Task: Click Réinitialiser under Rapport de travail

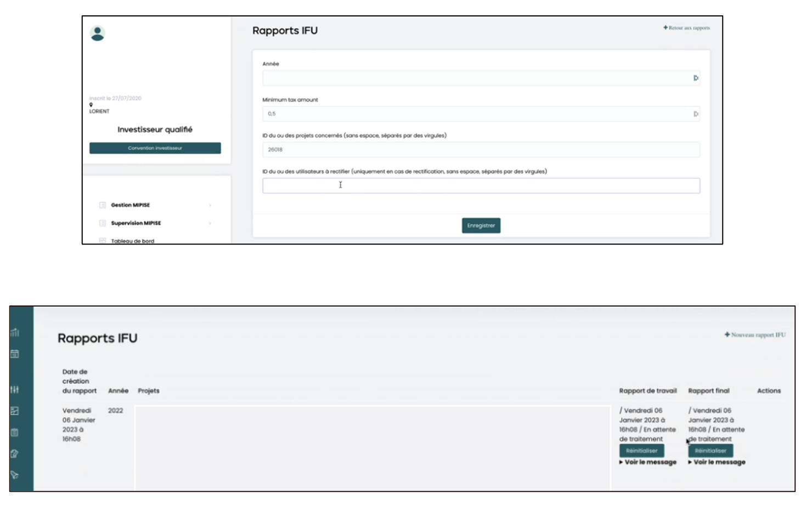Action: click(641, 451)
